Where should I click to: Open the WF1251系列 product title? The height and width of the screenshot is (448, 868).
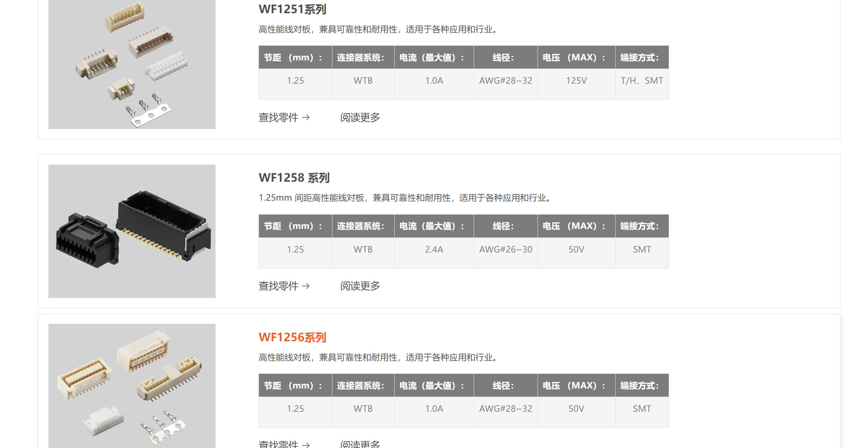click(292, 9)
